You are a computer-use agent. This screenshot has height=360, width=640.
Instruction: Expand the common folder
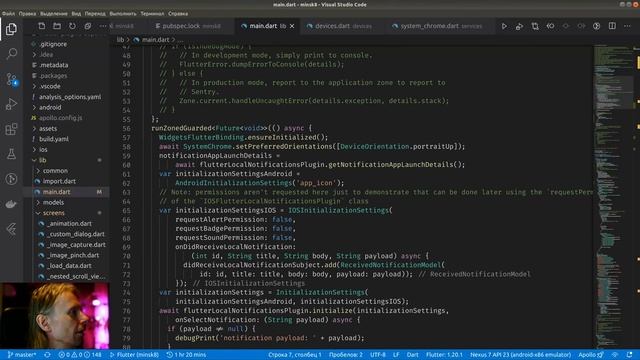(x=55, y=171)
